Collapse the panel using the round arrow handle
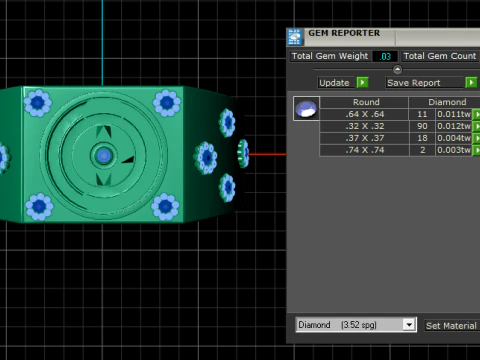This screenshot has width=480, height=360. click(397, 69)
